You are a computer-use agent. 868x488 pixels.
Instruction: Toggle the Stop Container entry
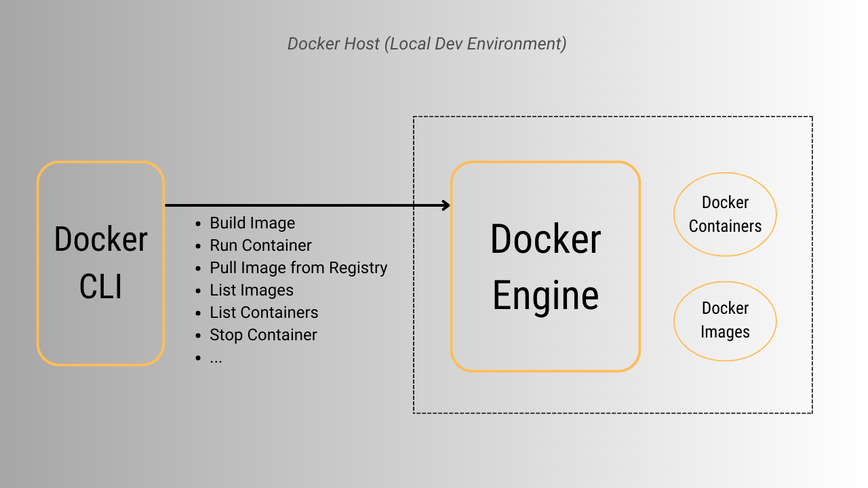263,335
